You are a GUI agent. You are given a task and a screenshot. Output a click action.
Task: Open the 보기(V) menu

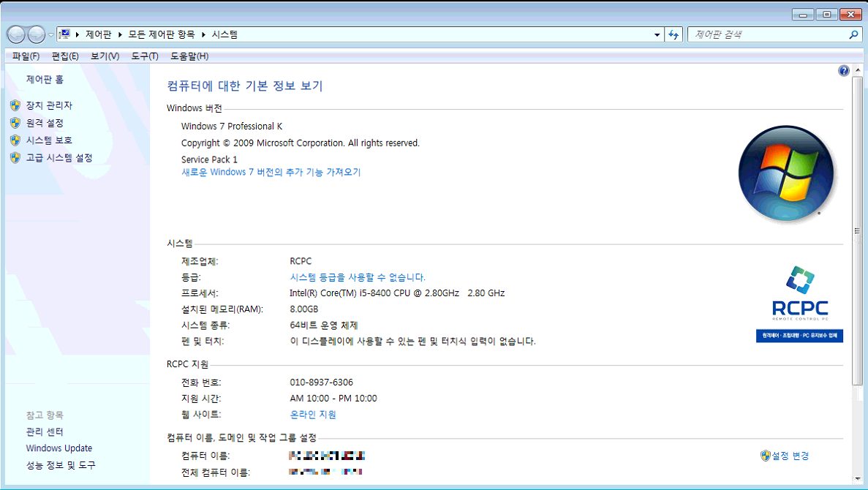point(105,56)
